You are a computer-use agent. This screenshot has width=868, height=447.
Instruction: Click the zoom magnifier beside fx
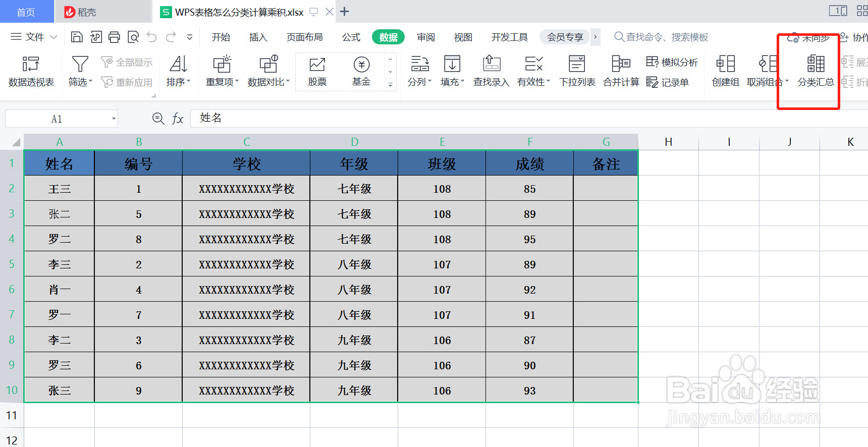tap(158, 119)
